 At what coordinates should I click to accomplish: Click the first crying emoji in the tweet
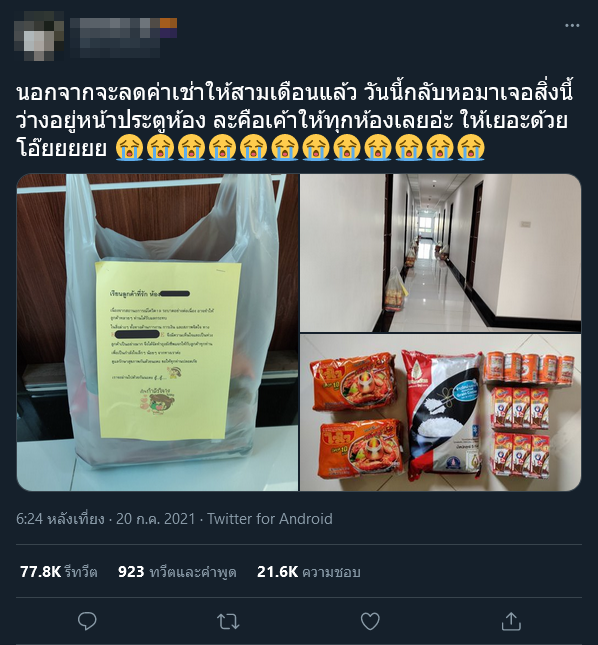tap(129, 147)
